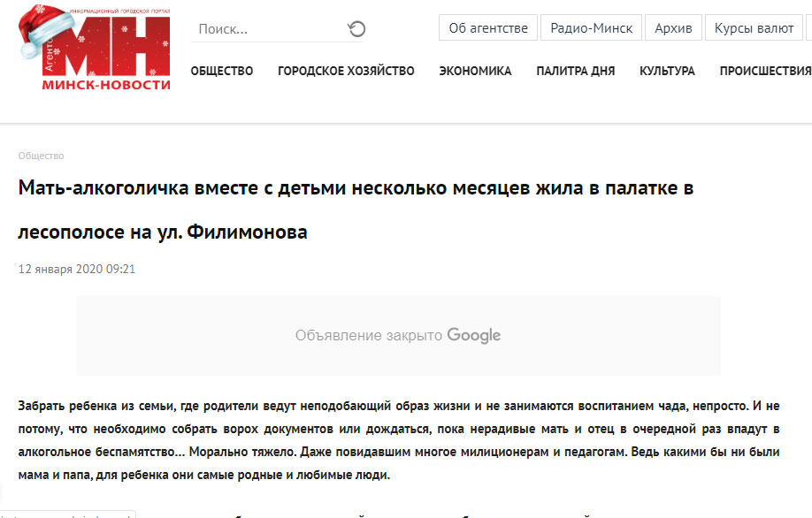Navigate to the ЭКОНОМИКА section
This screenshot has height=518, width=812.
(475, 71)
